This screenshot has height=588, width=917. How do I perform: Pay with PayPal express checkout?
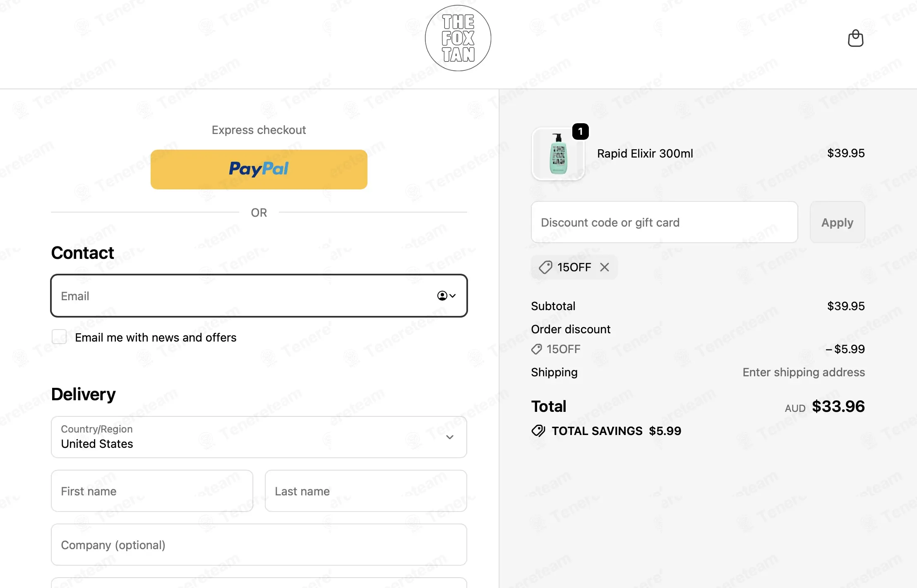pos(259,170)
